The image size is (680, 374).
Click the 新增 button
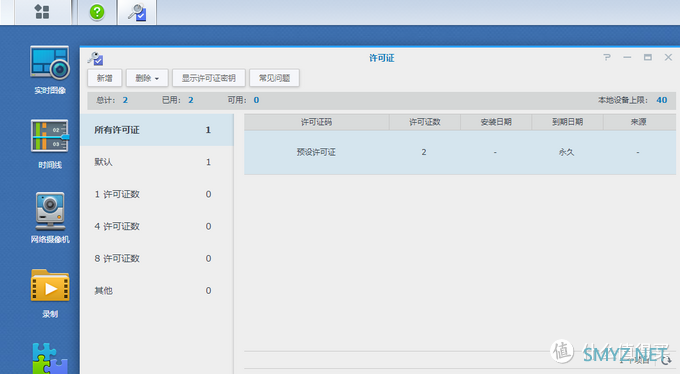coord(105,78)
